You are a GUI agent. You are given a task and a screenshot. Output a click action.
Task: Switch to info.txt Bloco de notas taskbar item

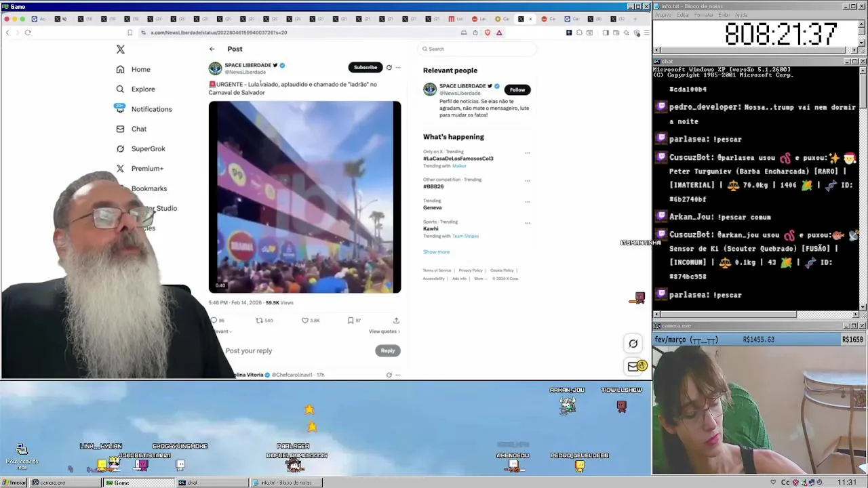point(285,483)
